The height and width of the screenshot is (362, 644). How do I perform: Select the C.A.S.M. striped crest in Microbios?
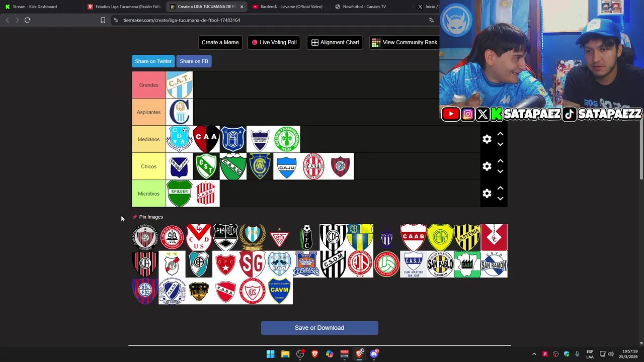(206, 194)
